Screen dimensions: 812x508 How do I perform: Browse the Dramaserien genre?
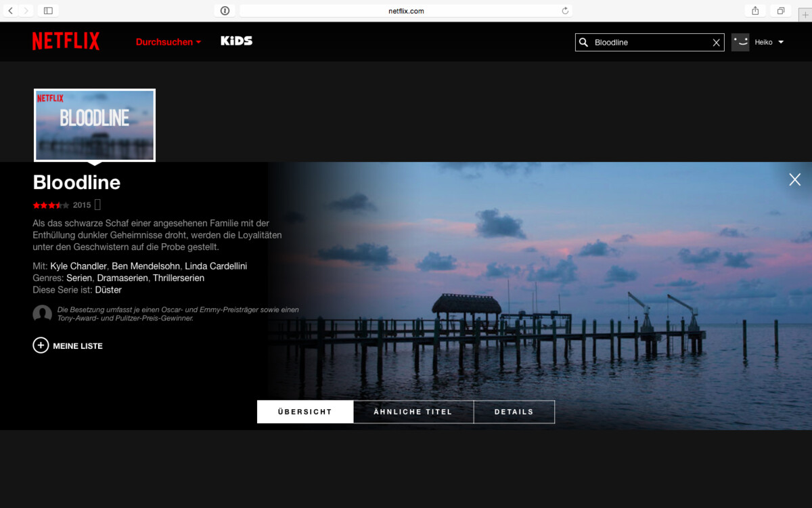tap(122, 278)
